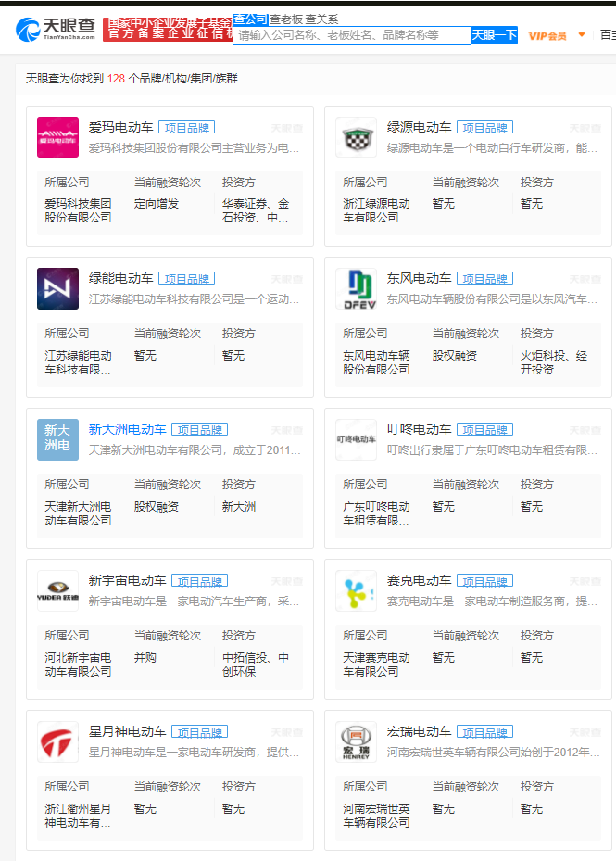Select investor text 新大洲
This screenshot has width=616, height=861.
[239, 506]
